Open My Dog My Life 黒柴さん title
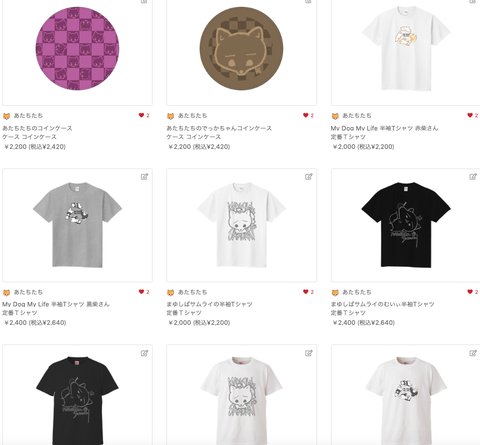The height and width of the screenshot is (445, 480). coord(56,304)
